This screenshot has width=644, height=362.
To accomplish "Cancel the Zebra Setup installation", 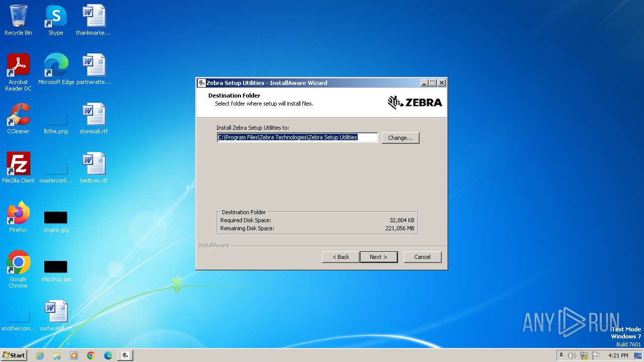I will 423,257.
